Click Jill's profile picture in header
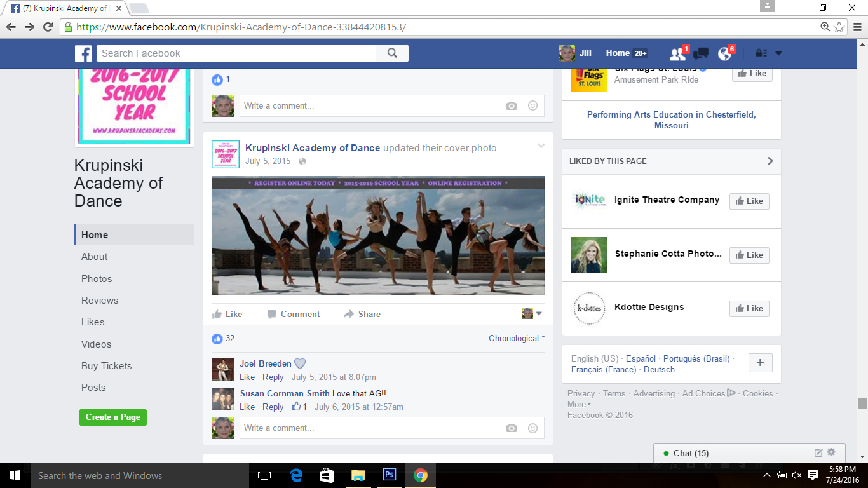868x488 pixels. [567, 53]
